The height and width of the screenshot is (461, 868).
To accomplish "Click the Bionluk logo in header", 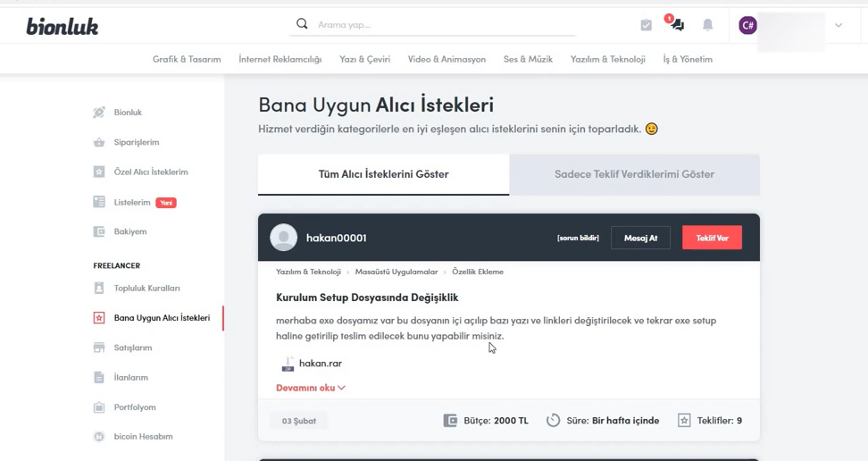I will pos(62,26).
